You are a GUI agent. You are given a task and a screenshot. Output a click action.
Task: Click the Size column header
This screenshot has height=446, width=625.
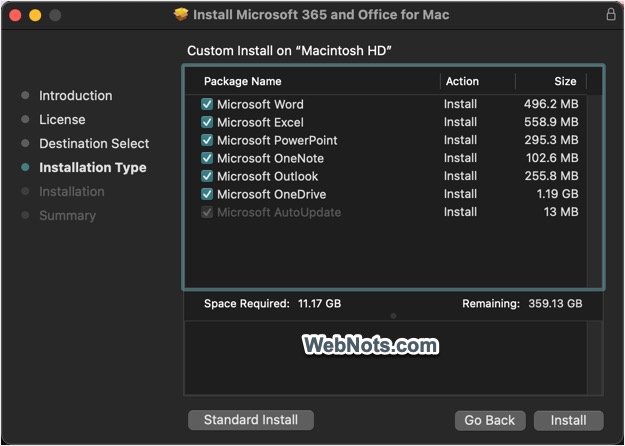pyautogui.click(x=565, y=81)
